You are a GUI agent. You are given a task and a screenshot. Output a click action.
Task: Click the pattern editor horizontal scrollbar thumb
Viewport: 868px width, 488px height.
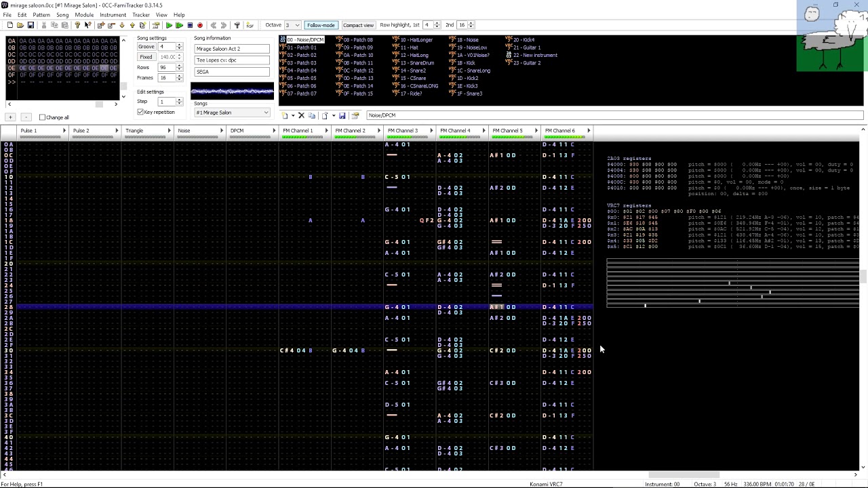tap(684, 474)
